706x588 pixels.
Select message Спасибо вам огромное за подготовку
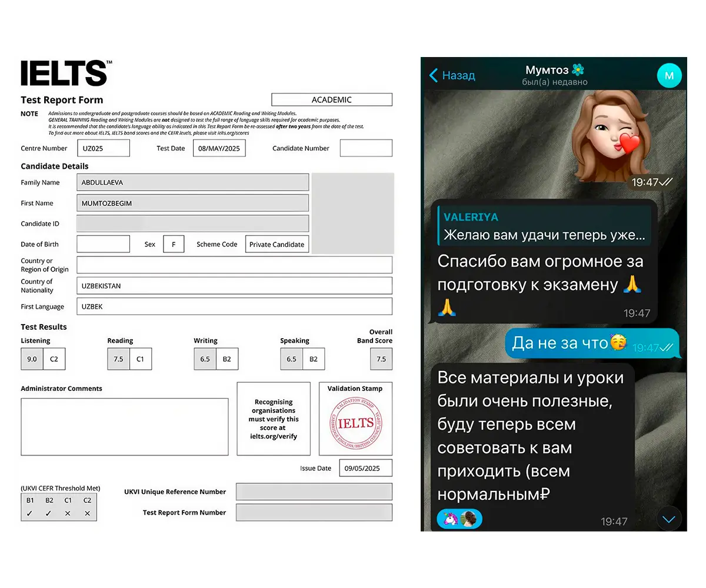pyautogui.click(x=544, y=261)
